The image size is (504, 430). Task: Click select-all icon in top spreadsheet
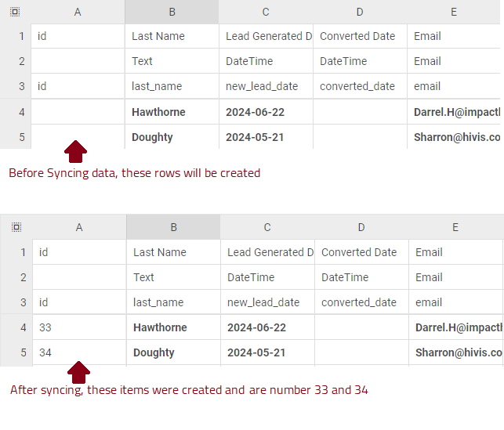point(15,12)
